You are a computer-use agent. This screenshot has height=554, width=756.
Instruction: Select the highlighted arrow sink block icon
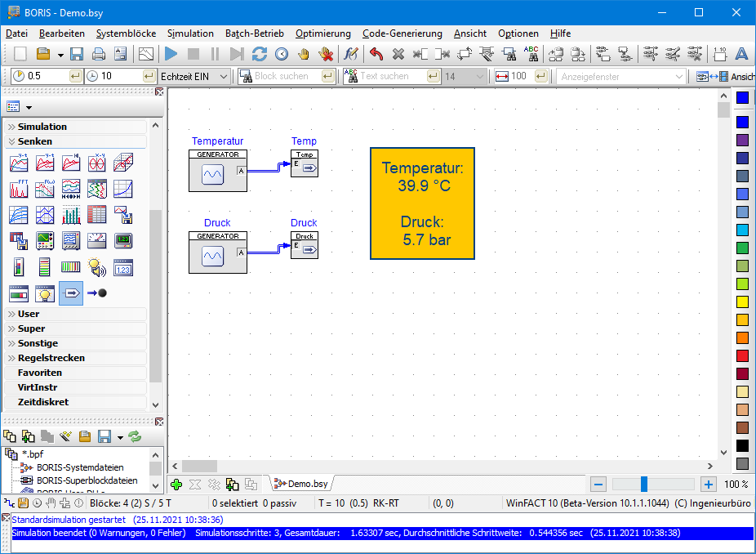[x=71, y=293]
